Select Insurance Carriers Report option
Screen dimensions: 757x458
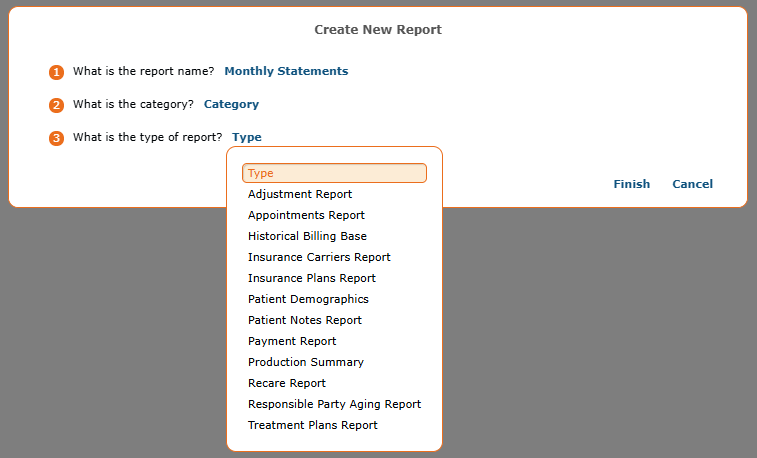coord(319,257)
